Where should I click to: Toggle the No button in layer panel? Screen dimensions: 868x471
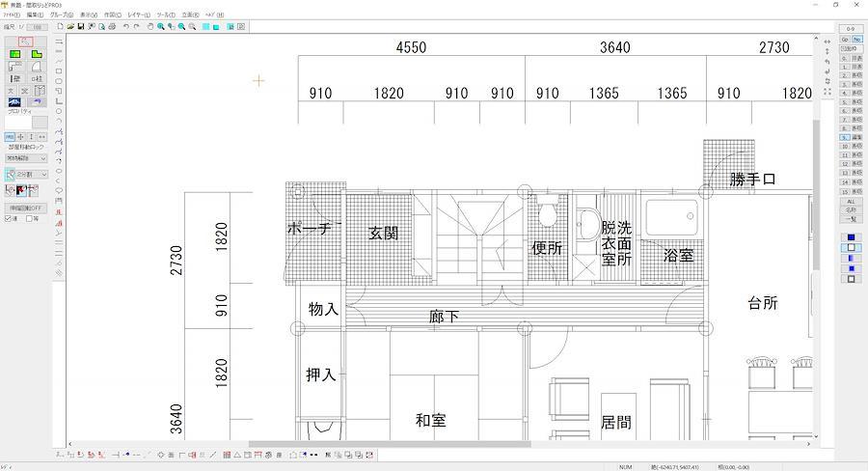(857, 40)
